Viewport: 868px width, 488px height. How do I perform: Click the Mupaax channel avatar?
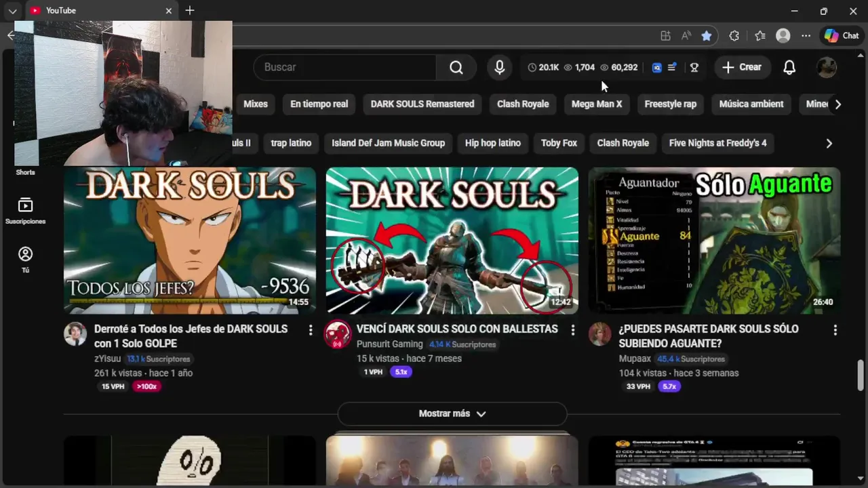pyautogui.click(x=599, y=334)
